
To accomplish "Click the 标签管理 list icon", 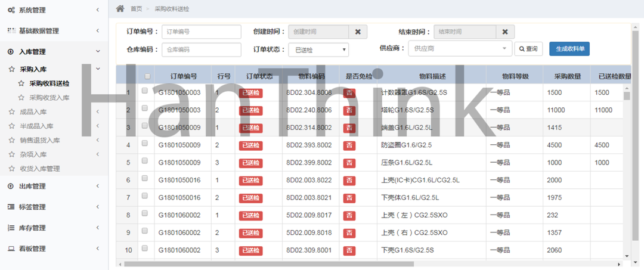I will coord(11,207).
